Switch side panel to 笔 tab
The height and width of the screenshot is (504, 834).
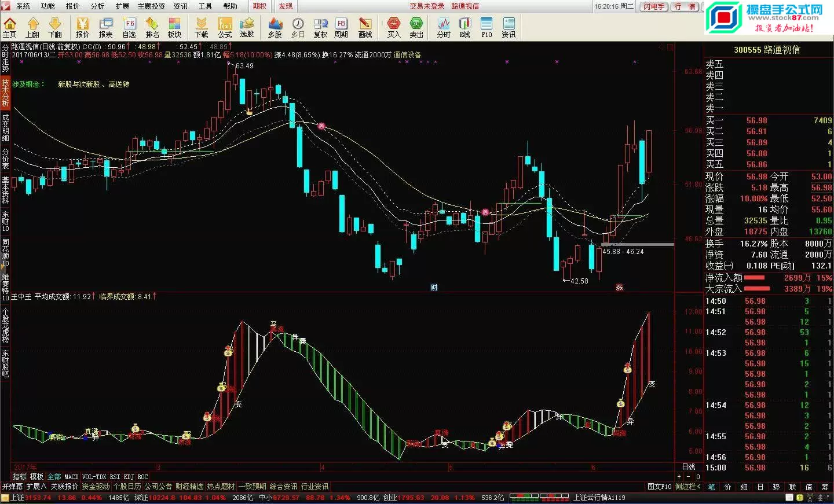coord(711,487)
